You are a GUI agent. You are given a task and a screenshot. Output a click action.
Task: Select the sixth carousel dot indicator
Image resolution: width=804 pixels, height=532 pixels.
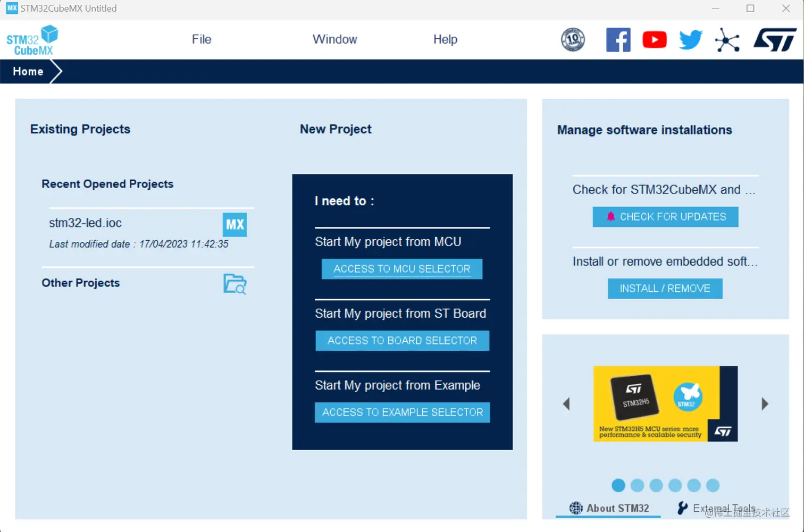713,485
